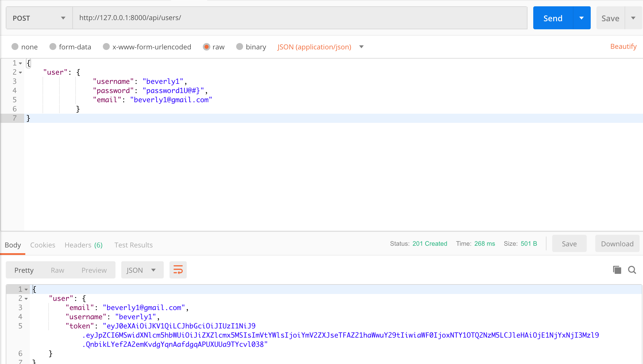Open the Send options arrow

pyautogui.click(x=582, y=18)
